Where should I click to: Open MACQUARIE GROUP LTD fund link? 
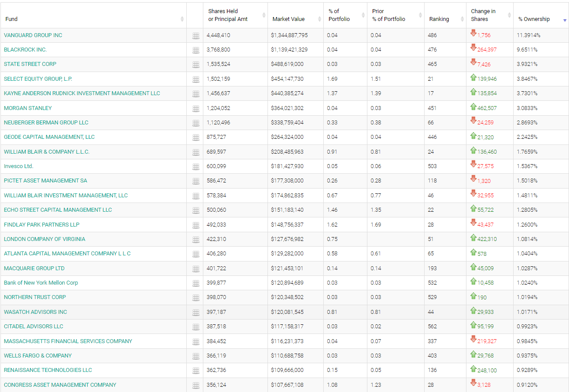pos(34,268)
